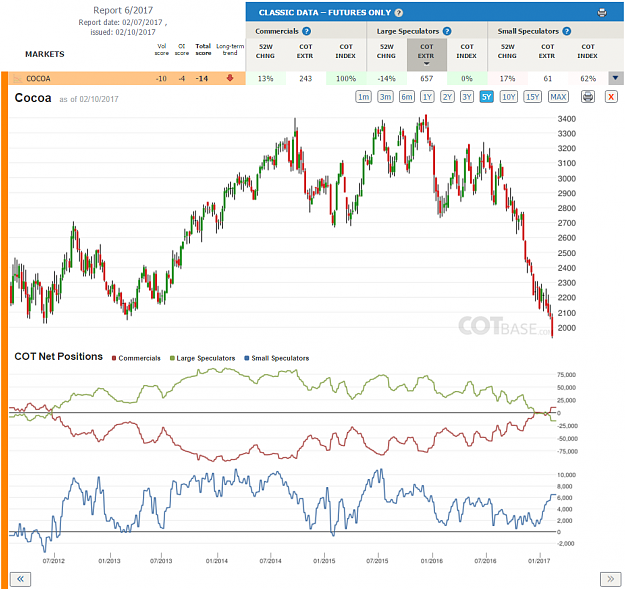Click help icon beside Futures Only title
This screenshot has height=589, width=625.
399,13
